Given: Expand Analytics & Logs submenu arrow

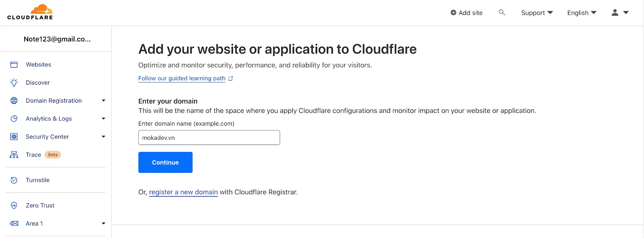Looking at the screenshot, I should tap(103, 119).
